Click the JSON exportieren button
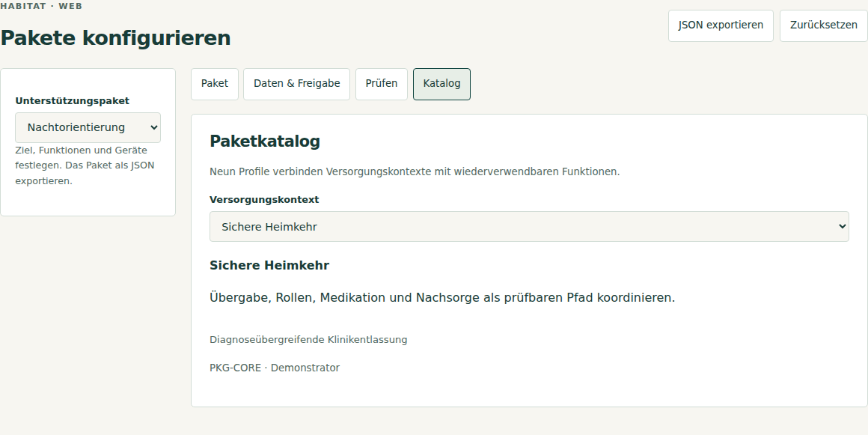Screen dimensions: 868x435 pyautogui.click(x=720, y=25)
